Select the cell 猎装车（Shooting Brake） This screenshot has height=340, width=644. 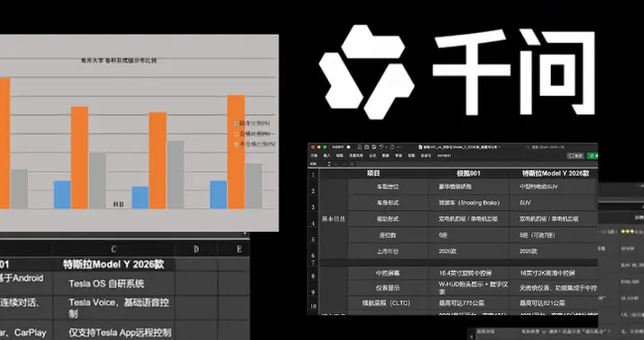coord(469,203)
